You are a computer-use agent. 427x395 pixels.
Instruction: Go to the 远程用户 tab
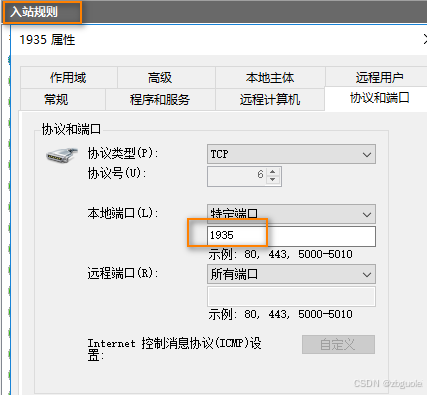click(x=377, y=77)
